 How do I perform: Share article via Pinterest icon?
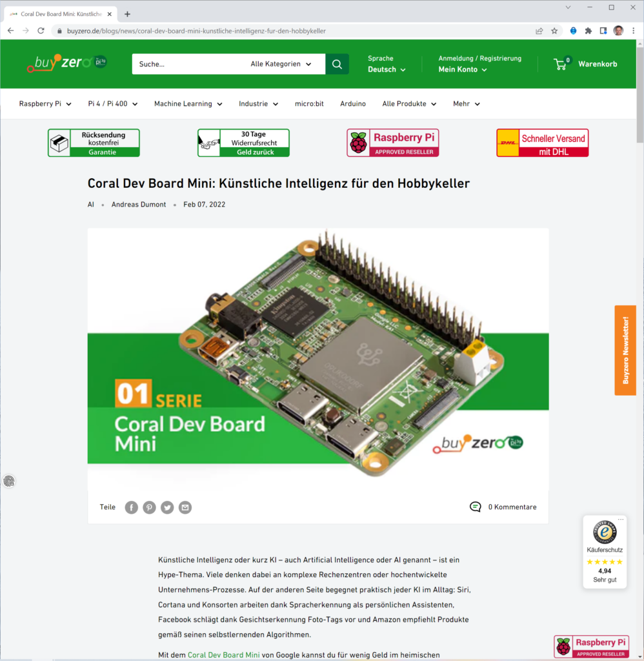pos(149,507)
